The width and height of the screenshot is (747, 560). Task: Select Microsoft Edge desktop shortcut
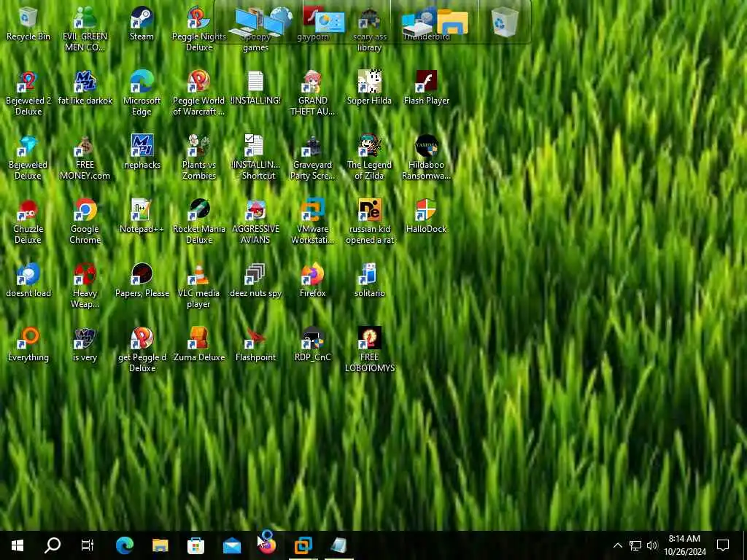pyautogui.click(x=142, y=93)
